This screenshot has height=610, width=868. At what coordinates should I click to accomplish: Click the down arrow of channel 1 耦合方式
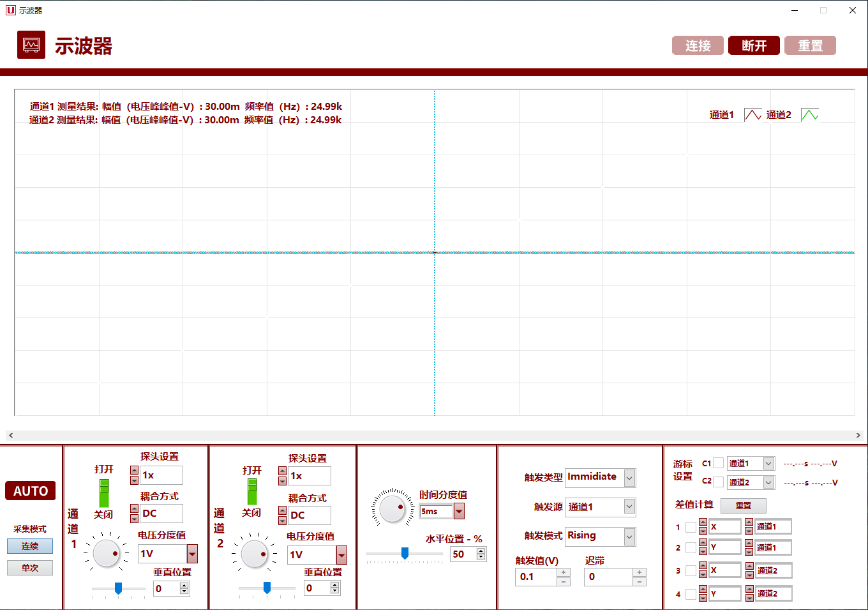point(134,518)
